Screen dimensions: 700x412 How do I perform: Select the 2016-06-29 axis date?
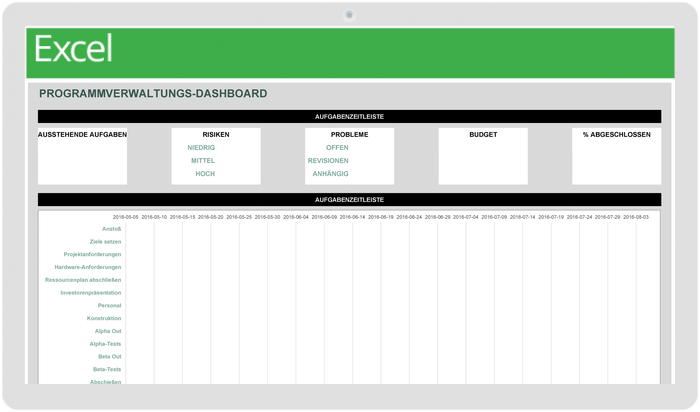point(438,217)
